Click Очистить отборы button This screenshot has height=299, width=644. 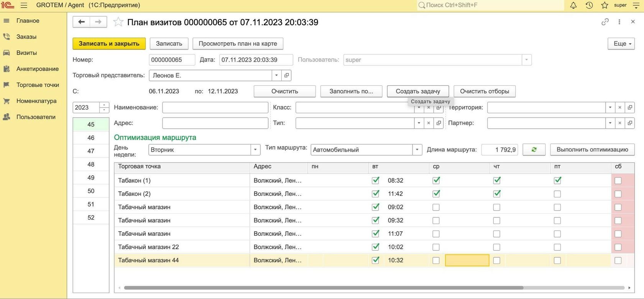[x=485, y=91]
